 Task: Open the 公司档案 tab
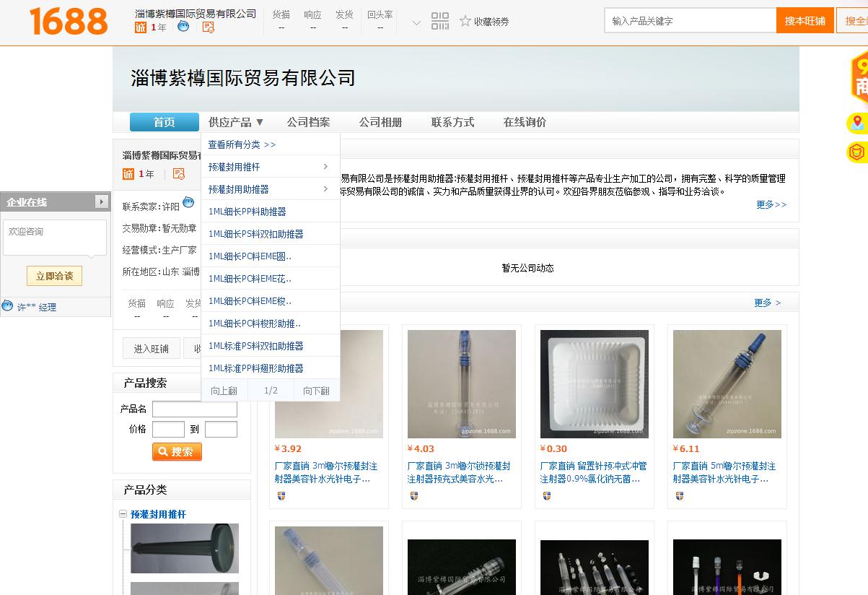[x=309, y=122]
